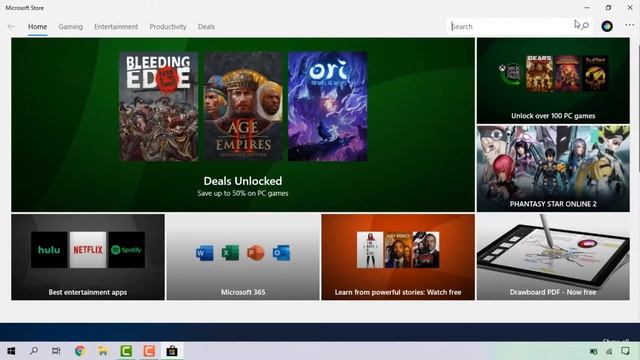This screenshot has width=640, height=360.
Task: Click the battery tray icon
Action: pyautogui.click(x=593, y=351)
